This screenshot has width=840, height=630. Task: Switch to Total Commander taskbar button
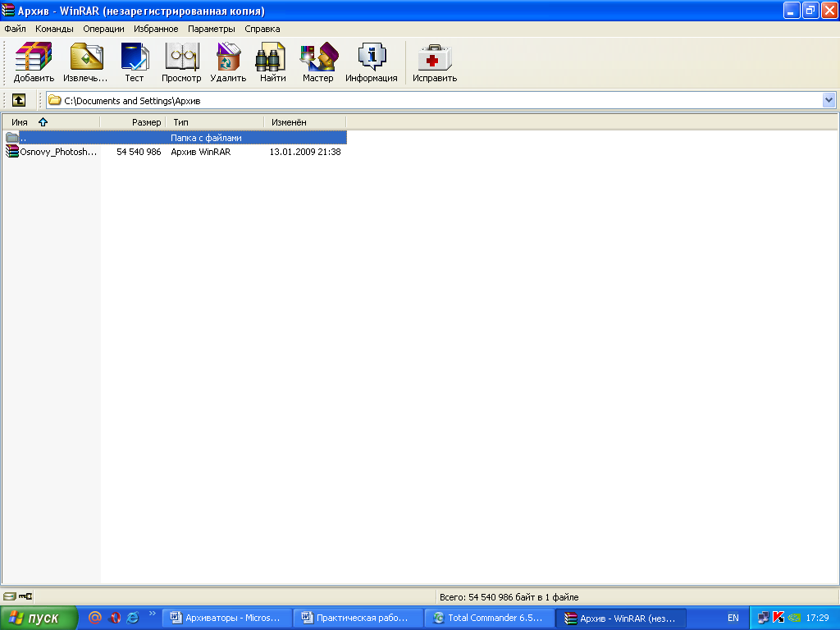[489, 618]
